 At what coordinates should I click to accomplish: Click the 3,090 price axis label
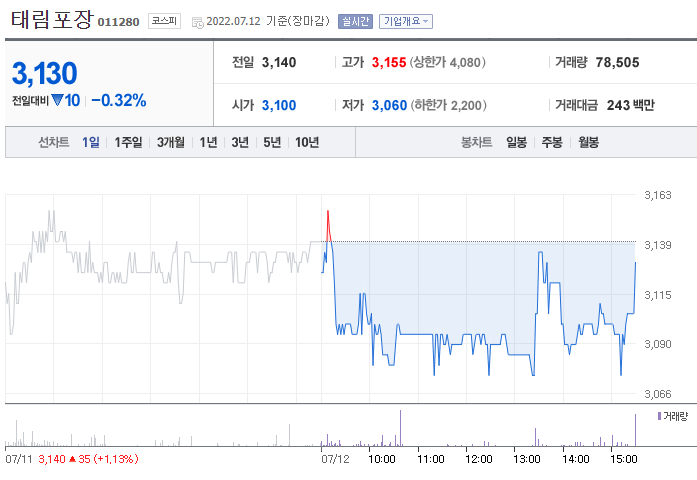(x=658, y=344)
